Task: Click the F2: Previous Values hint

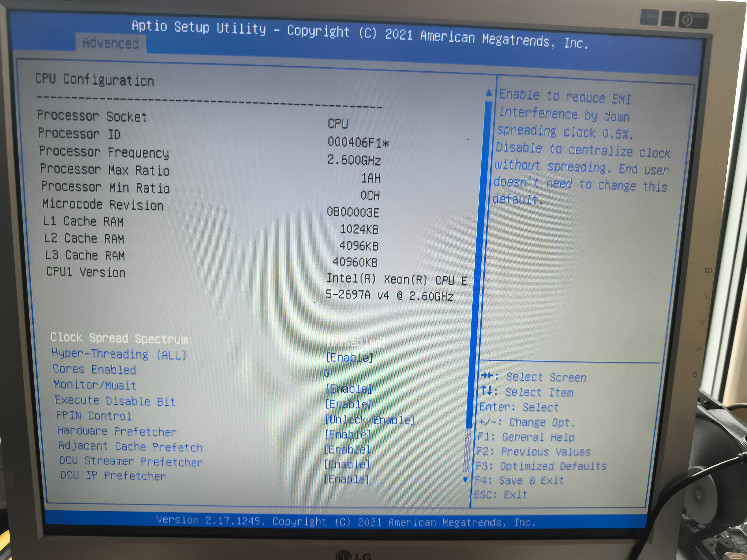Action: 534,451
